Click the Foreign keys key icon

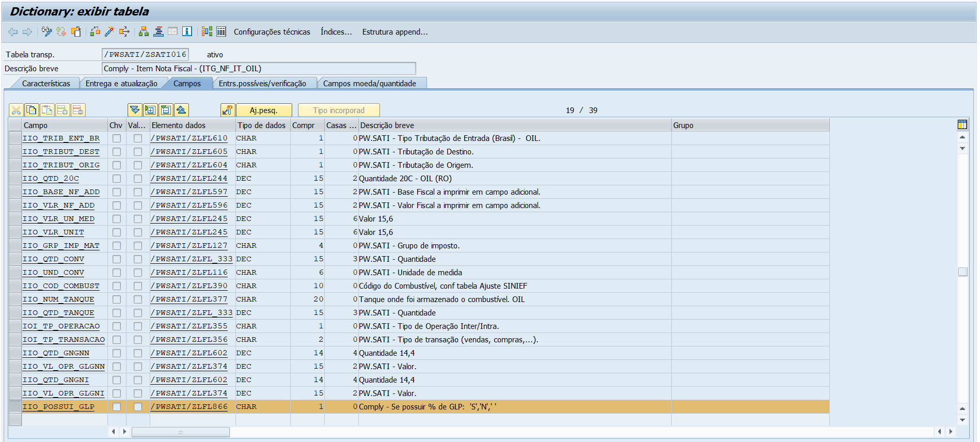click(x=227, y=110)
